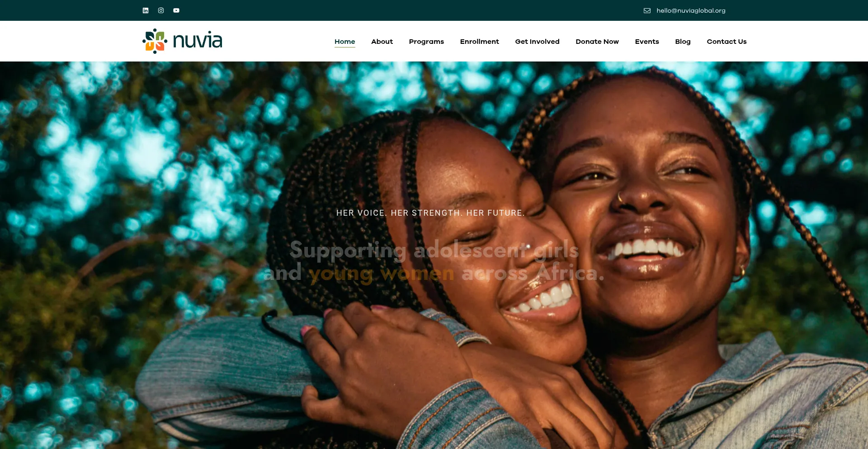The width and height of the screenshot is (868, 449).
Task: Open the Instagram social icon
Action: click(x=161, y=10)
